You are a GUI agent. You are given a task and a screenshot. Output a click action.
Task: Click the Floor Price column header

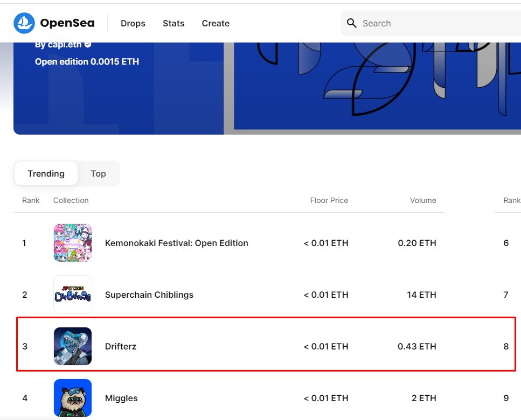329,200
